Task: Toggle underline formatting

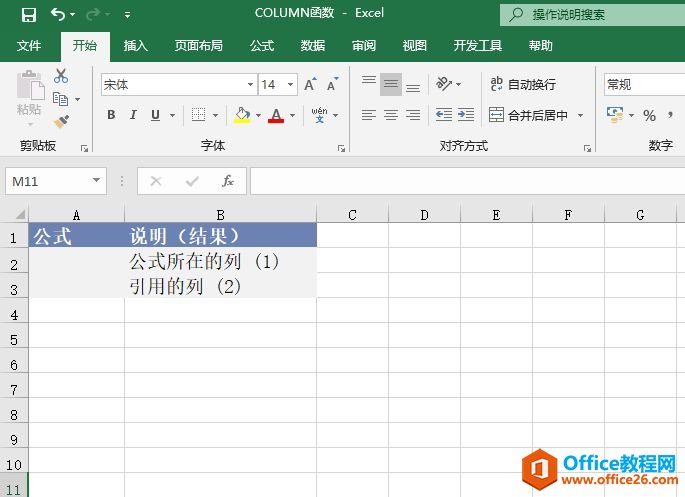Action: (155, 115)
